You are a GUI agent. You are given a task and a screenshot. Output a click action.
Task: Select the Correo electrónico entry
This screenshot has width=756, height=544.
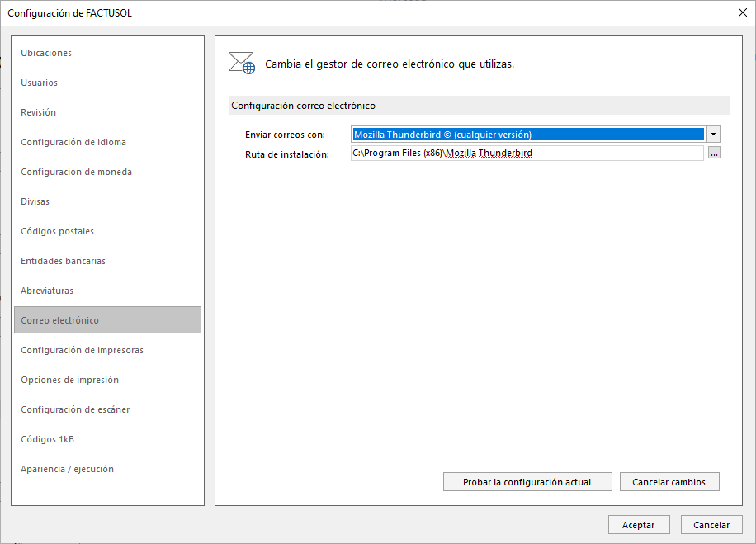click(x=107, y=320)
